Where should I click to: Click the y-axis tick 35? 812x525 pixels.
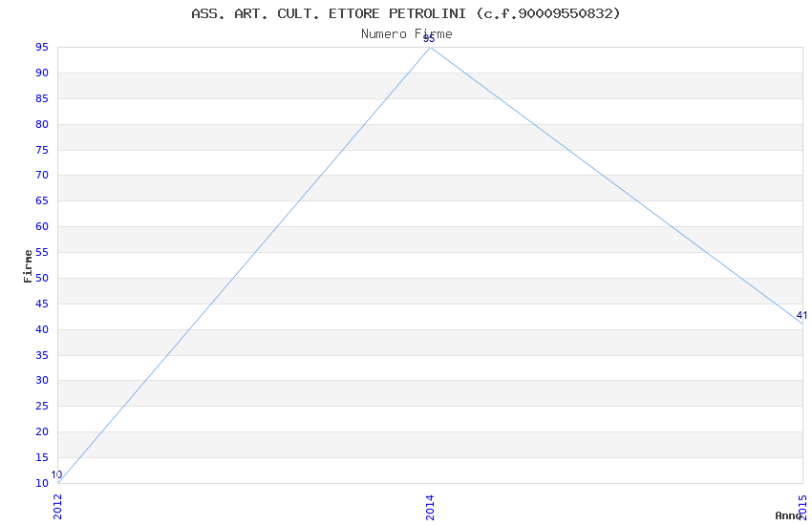42,355
